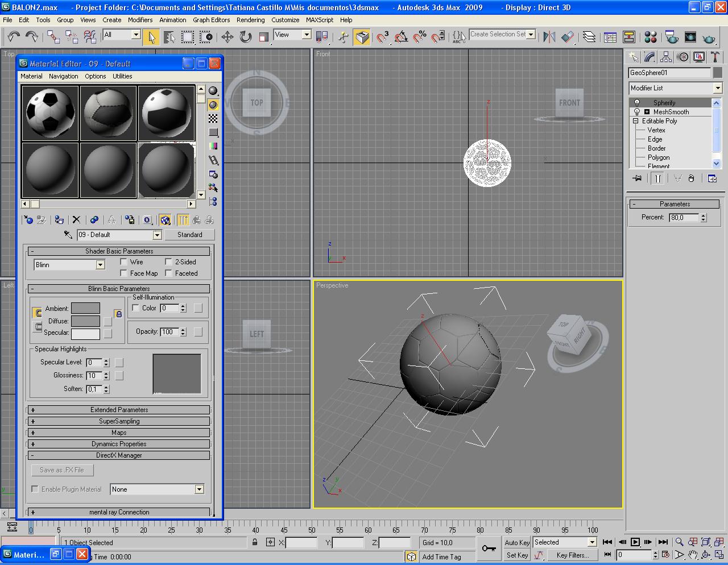
Task: Click Assign Material to Selection icon
Action: tap(59, 219)
